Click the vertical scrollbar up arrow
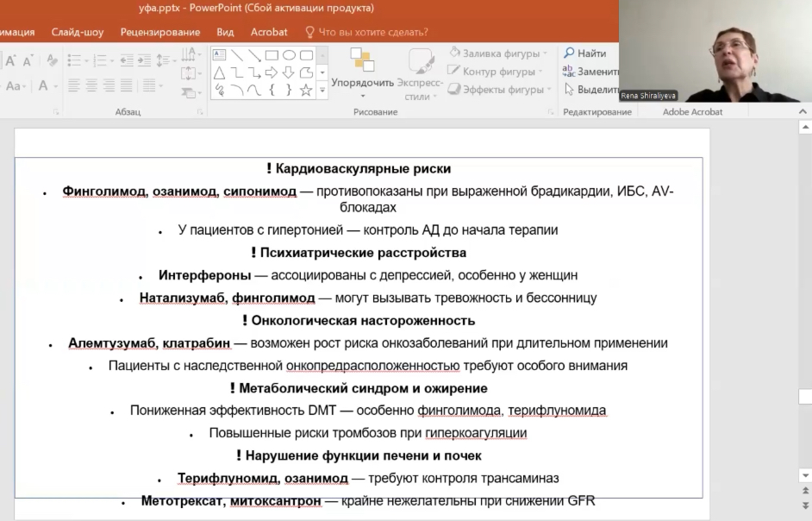The image size is (812, 521). pos(804,127)
